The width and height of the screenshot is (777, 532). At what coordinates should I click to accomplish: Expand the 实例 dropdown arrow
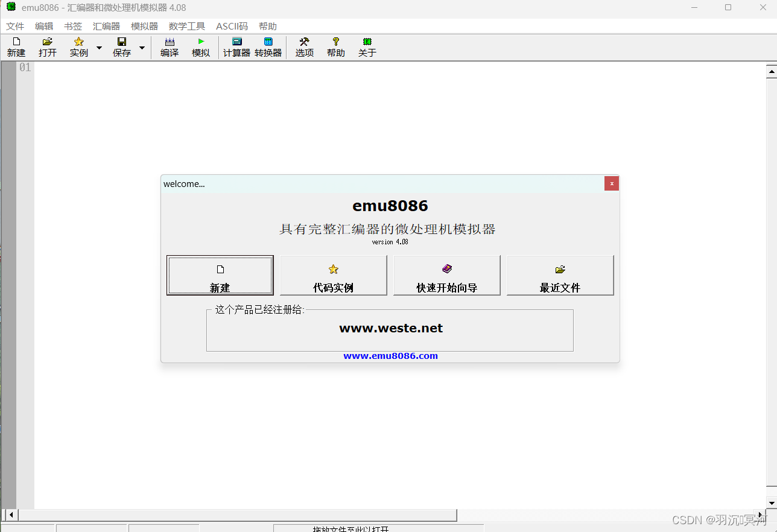pos(98,46)
